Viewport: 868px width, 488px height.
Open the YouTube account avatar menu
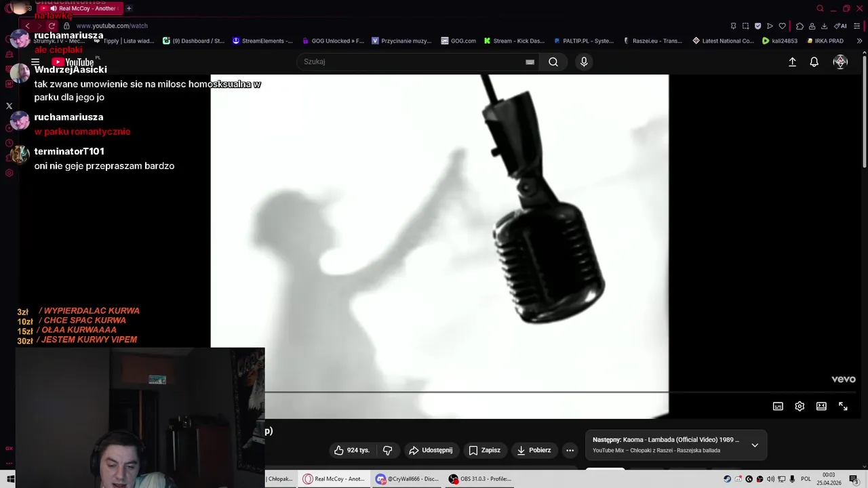click(840, 62)
